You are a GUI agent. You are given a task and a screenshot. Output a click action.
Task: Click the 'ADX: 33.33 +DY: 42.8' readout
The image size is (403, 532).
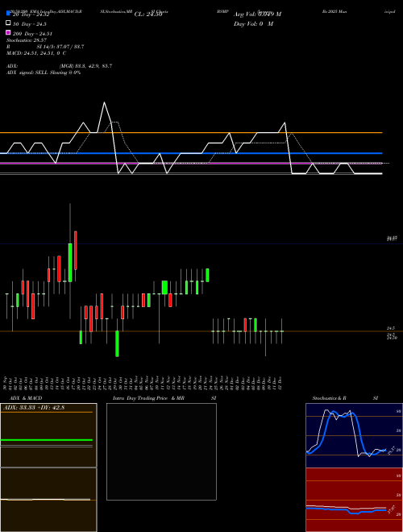click(34, 408)
